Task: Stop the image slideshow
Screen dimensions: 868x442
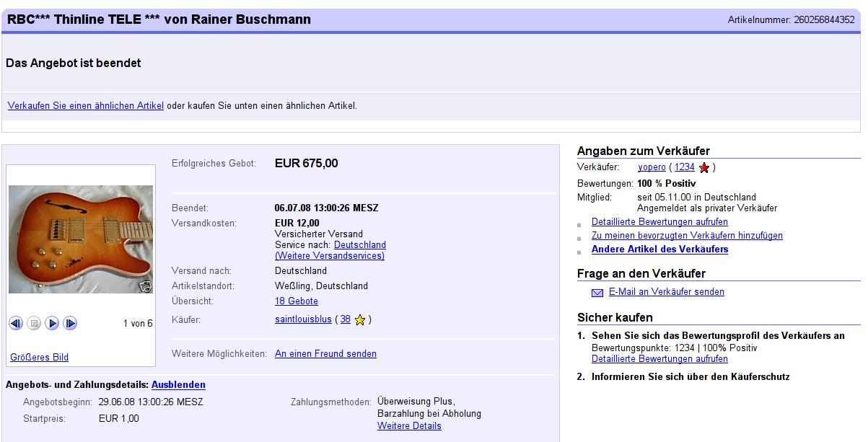Action: coord(34,324)
